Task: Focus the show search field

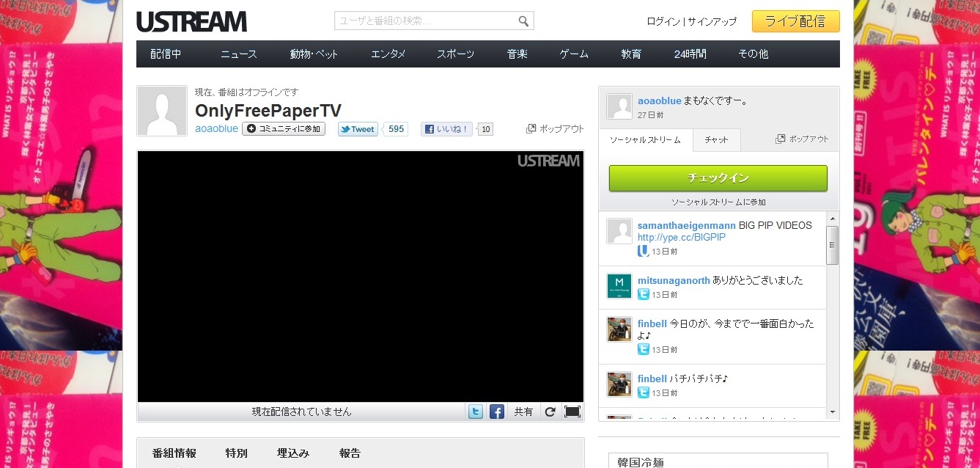Action: (426, 21)
